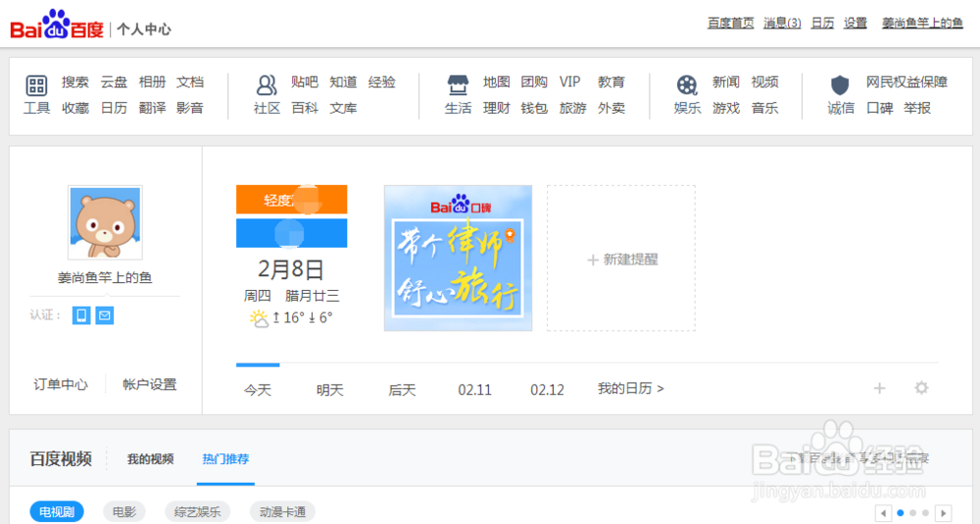
Task: Select the 电影 category pill
Action: click(124, 512)
